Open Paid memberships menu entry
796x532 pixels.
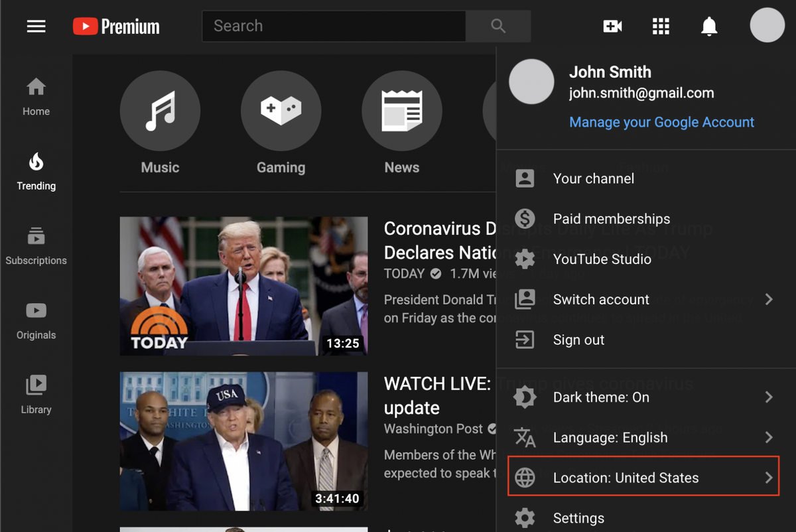click(x=646, y=218)
